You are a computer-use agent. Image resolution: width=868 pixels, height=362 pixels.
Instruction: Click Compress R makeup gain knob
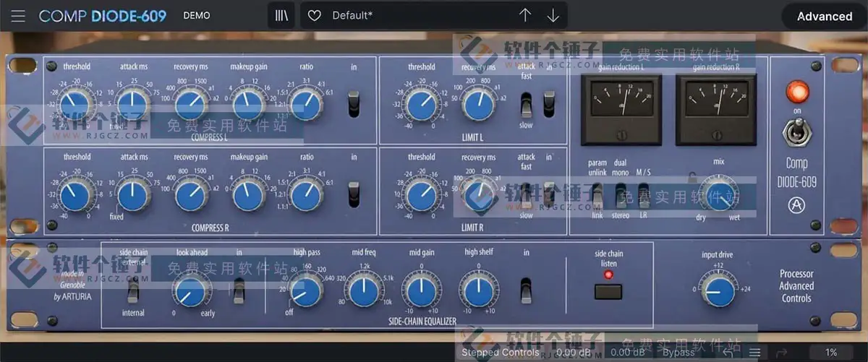(x=248, y=195)
